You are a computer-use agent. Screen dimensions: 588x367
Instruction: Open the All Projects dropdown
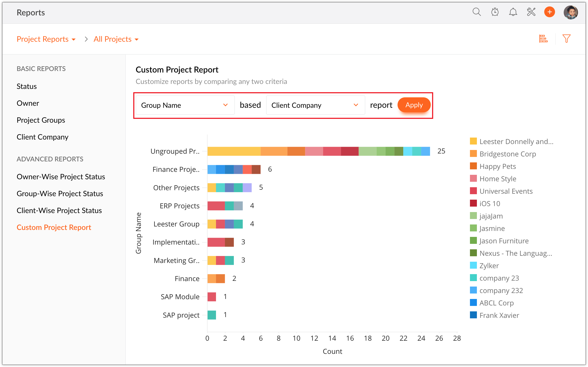116,39
